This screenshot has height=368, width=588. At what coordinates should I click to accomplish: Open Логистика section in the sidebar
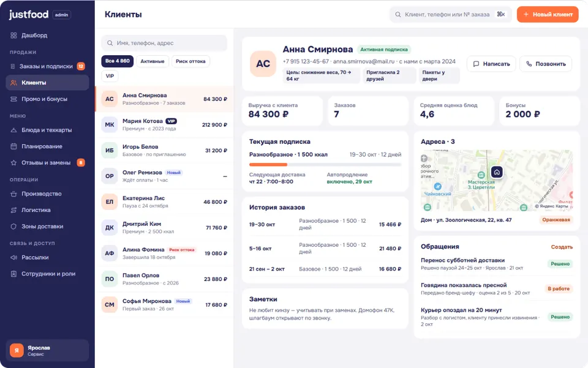click(47, 210)
